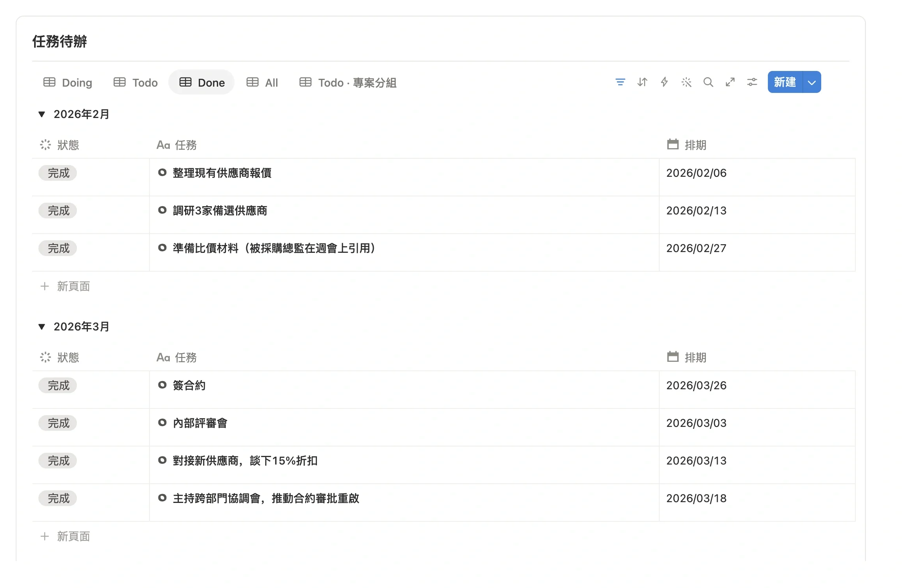
Task: Click the 完成 status tag for 內部評審會
Action: pyautogui.click(x=58, y=423)
